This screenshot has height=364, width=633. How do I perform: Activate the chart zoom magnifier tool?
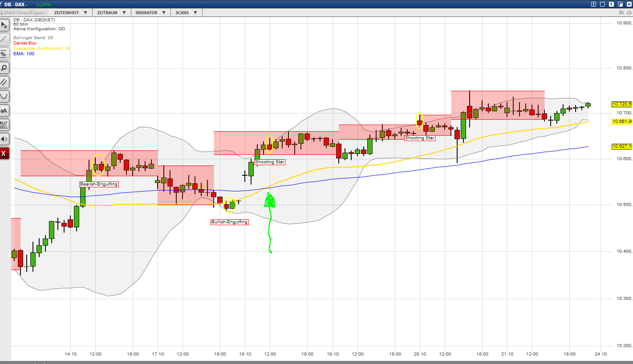coord(4,68)
